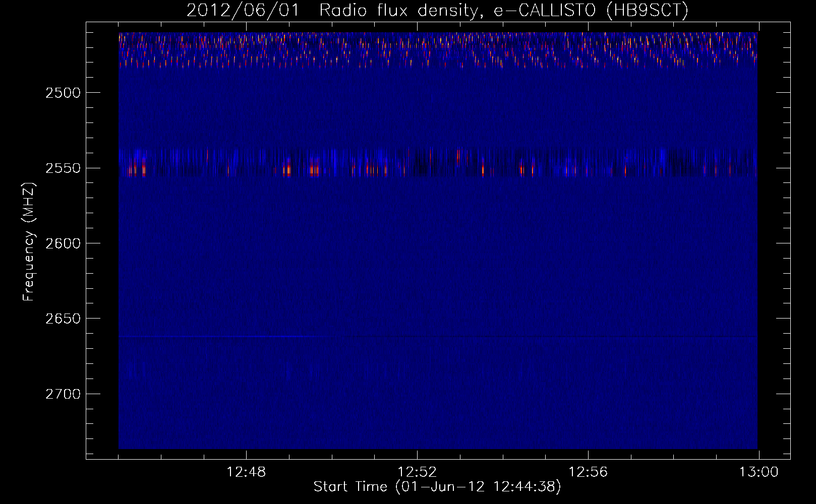Click the 13:00 time tick label

[x=759, y=472]
